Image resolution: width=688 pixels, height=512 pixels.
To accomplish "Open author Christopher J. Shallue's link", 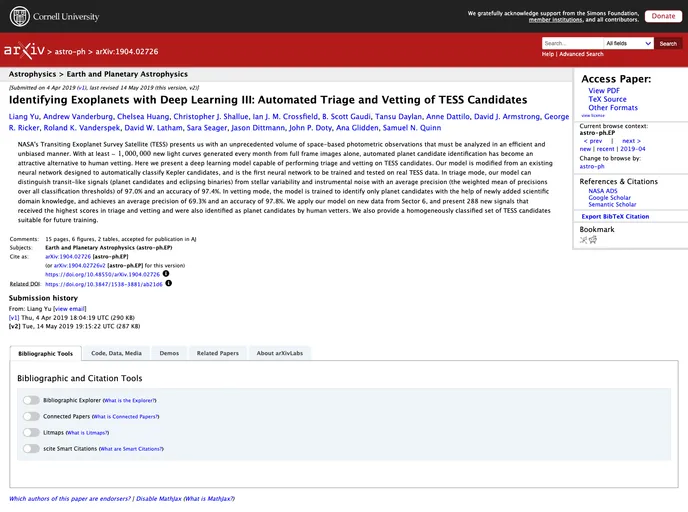I will 211,117.
